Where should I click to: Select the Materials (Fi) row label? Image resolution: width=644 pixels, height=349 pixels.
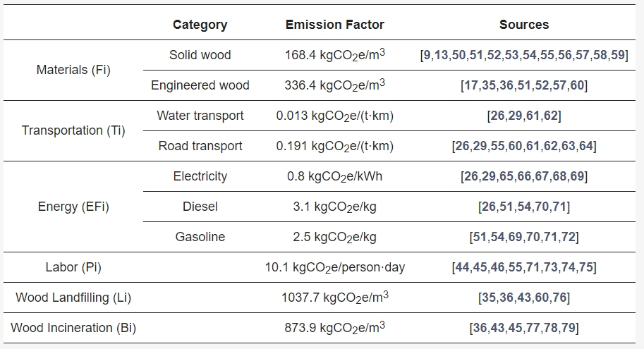[x=73, y=70]
